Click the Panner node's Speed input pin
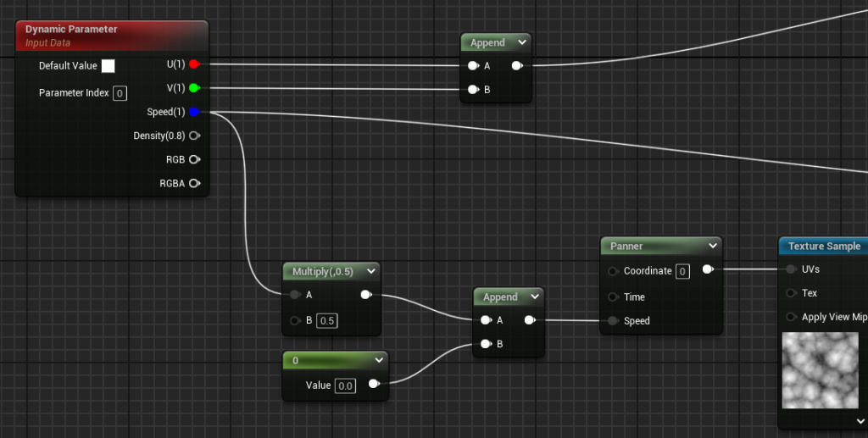Screen dimensions: 868x438 (612, 321)
